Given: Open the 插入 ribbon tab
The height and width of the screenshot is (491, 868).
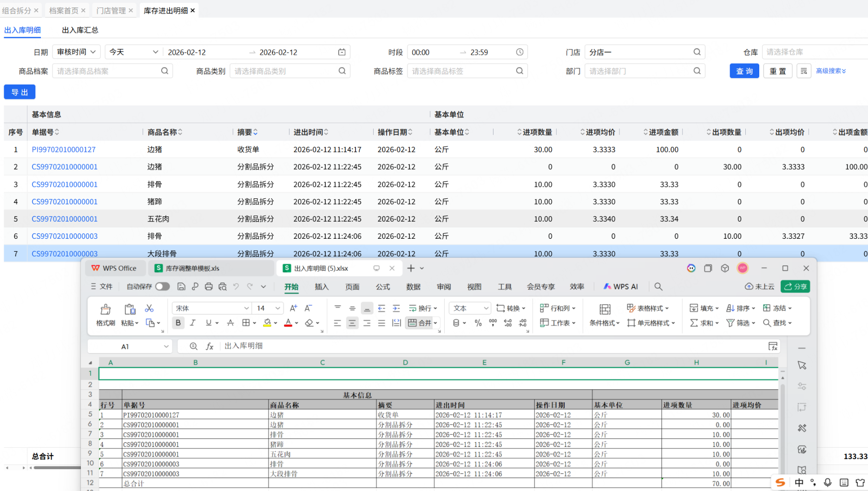Looking at the screenshot, I should tap(322, 287).
